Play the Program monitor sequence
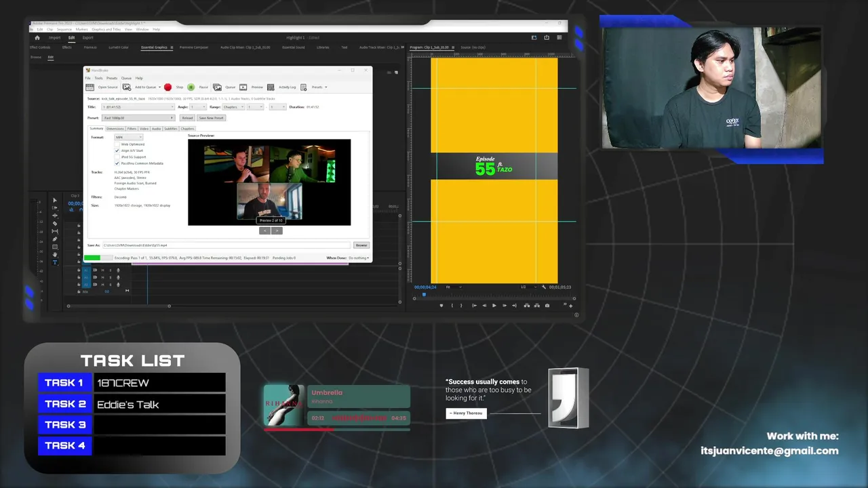Screen dimensions: 868x488 coord(494,306)
